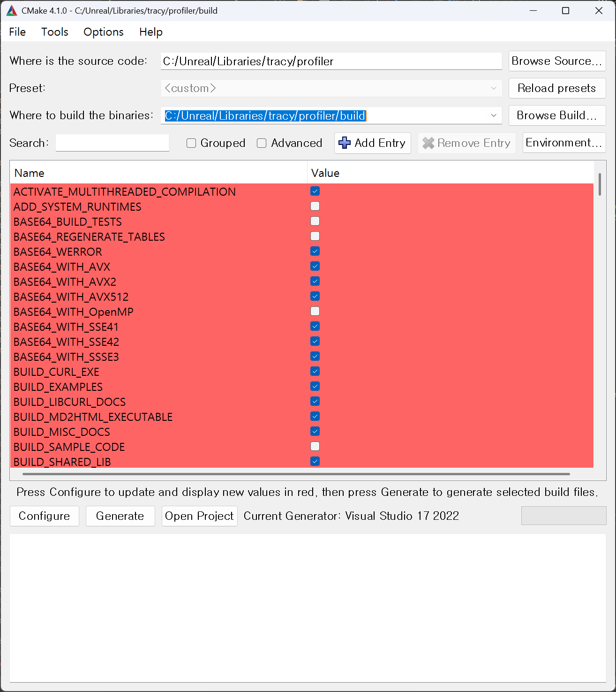This screenshot has width=616, height=692.
Task: Uncheck the BASE64_WITH_SSSE3 value box
Action: click(x=315, y=357)
